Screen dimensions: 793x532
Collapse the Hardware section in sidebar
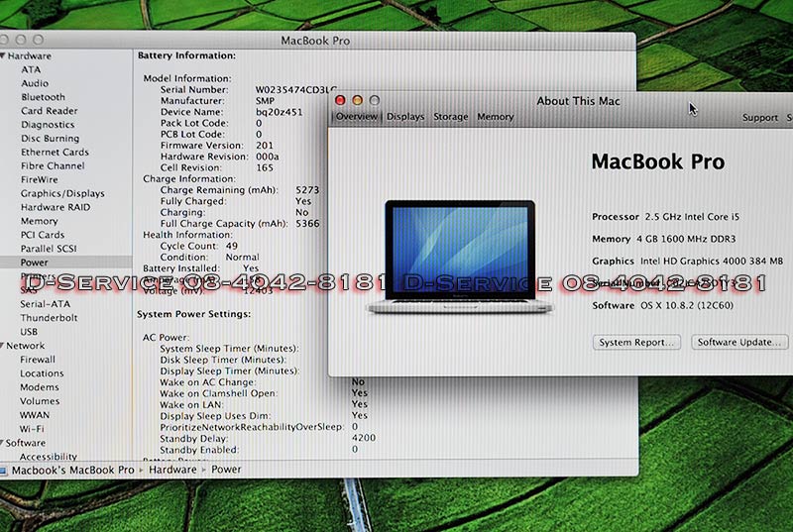3,55
